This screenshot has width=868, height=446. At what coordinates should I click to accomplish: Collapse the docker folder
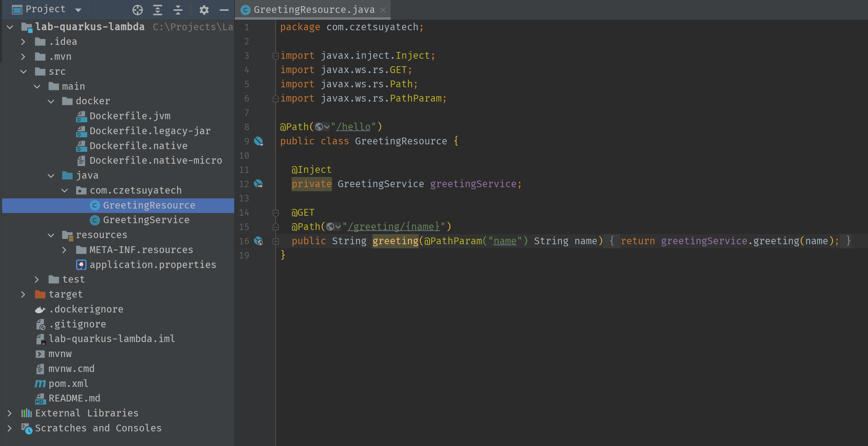point(51,101)
